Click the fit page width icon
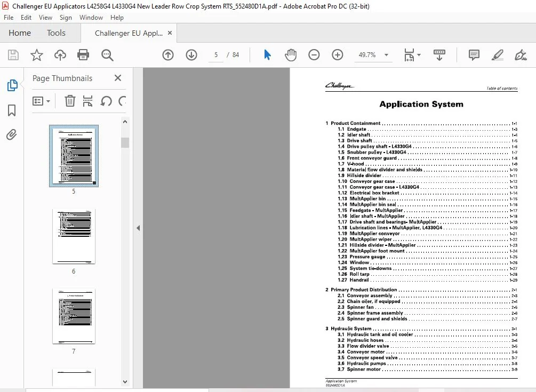The image size is (536, 392). click(409, 55)
